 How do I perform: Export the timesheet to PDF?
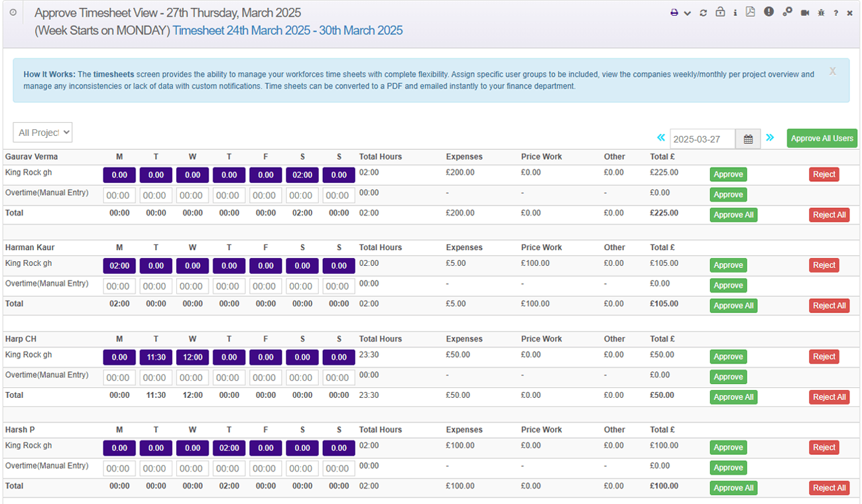[x=751, y=13]
